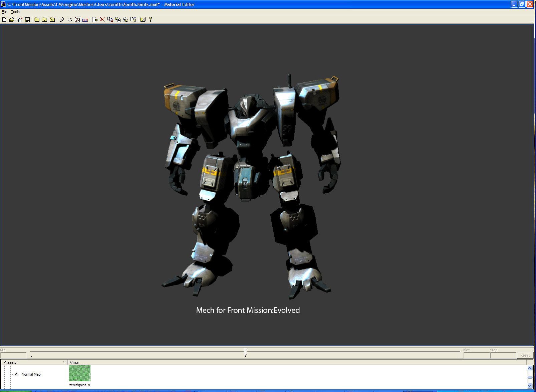Image resolution: width=536 pixels, height=392 pixels.
Task: Click the floppy disk Save icon
Action: 27,20
